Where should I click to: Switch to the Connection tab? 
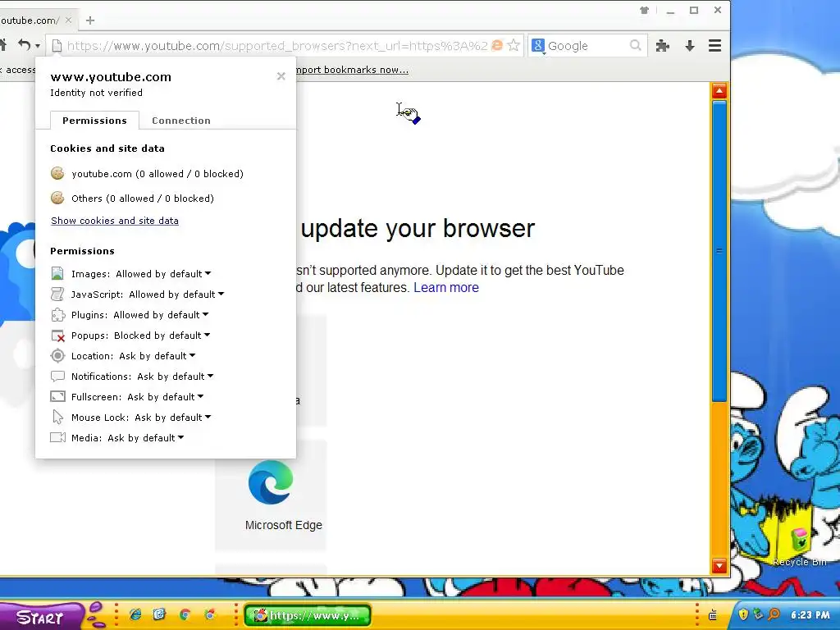click(x=181, y=121)
